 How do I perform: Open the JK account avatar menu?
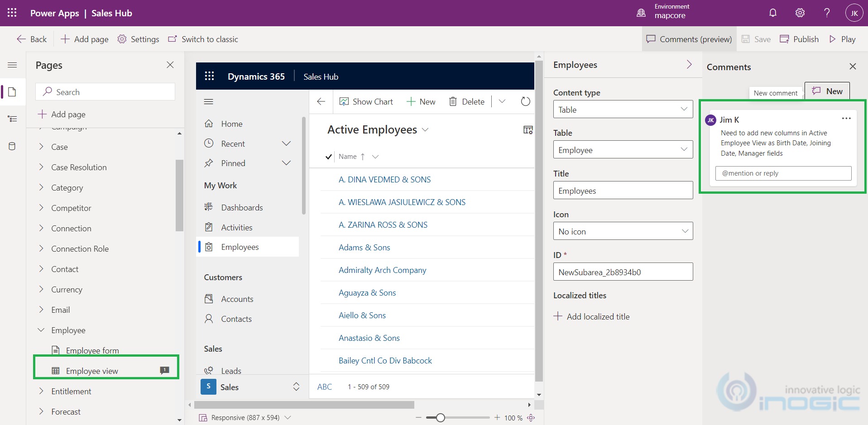pos(854,13)
